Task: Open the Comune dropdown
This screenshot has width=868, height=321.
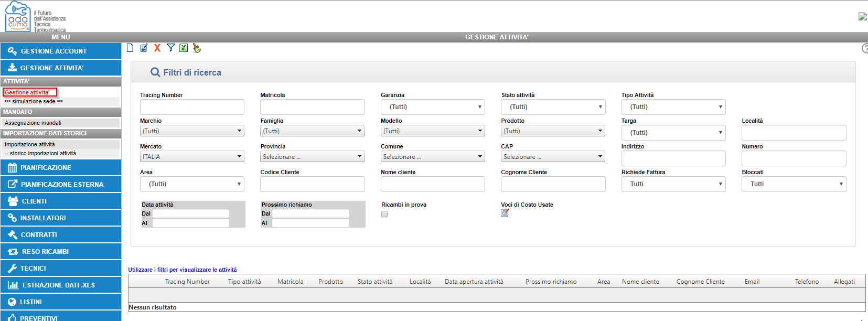Action: click(433, 157)
